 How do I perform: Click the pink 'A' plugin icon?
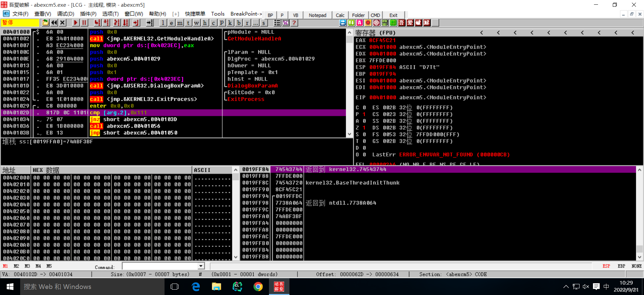click(360, 23)
